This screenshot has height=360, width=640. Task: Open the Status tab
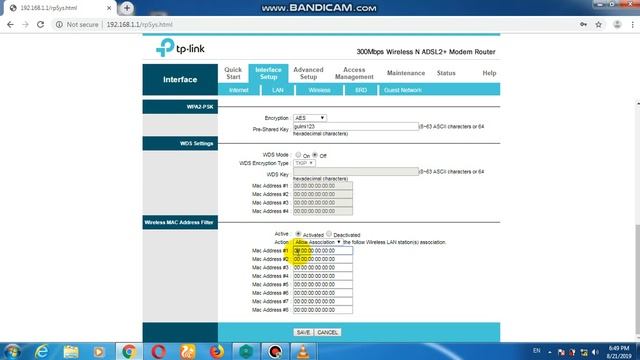click(x=446, y=73)
